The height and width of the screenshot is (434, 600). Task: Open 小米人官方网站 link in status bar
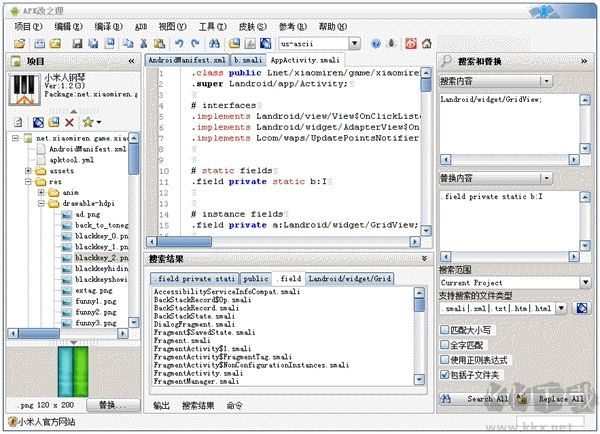(46, 422)
